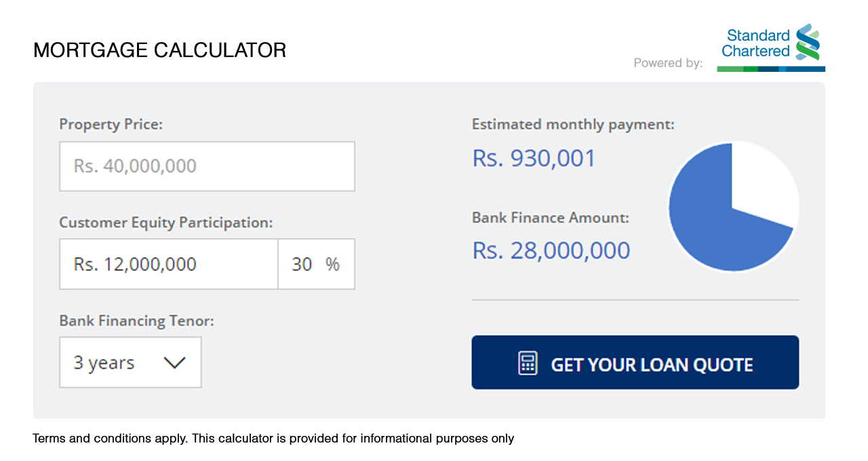Viewport: 868px width, 461px height.
Task: Click the Bank Financing Tenor label
Action: pyautogui.click(x=136, y=321)
